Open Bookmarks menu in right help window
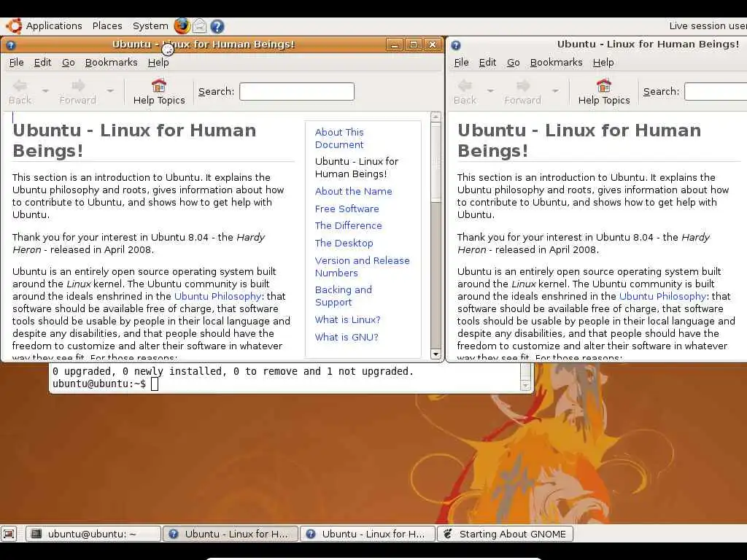The image size is (747, 560). pyautogui.click(x=556, y=63)
